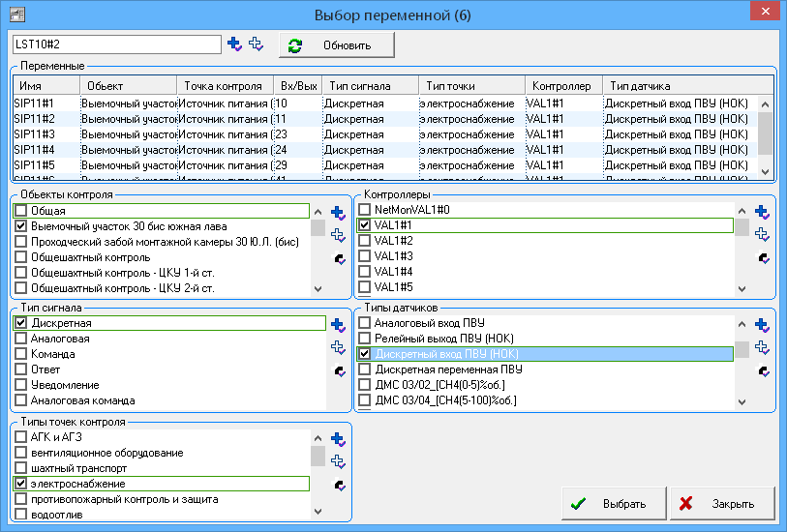The width and height of the screenshot is (787, 532).
Task: Check the Общая object checkbox
Action: coord(20,210)
